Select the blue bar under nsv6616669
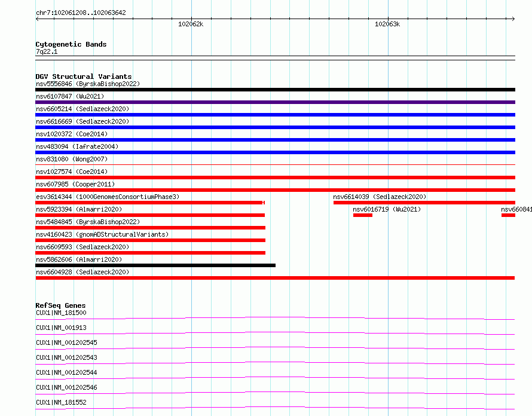 pyautogui.click(x=275, y=127)
